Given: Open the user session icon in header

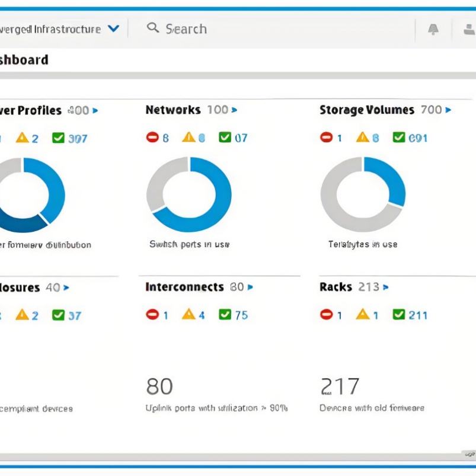Looking at the screenshot, I should [469, 30].
